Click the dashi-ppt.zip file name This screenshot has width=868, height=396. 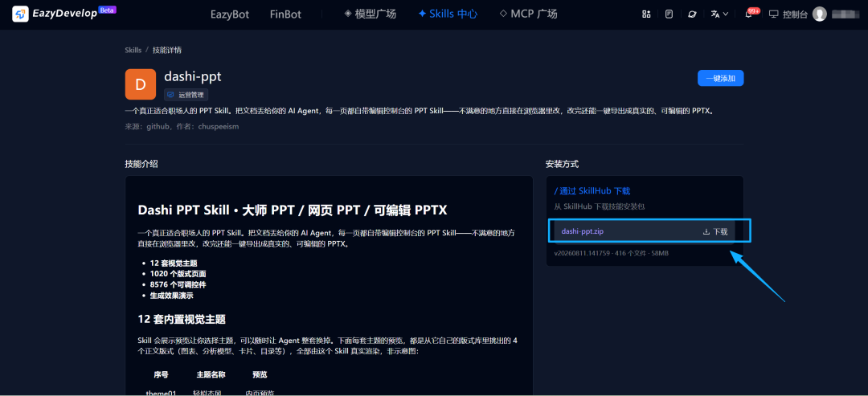pos(583,231)
